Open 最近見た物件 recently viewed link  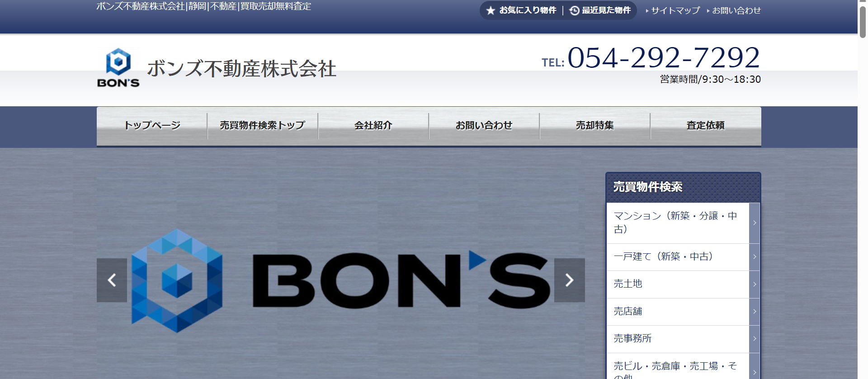click(606, 10)
